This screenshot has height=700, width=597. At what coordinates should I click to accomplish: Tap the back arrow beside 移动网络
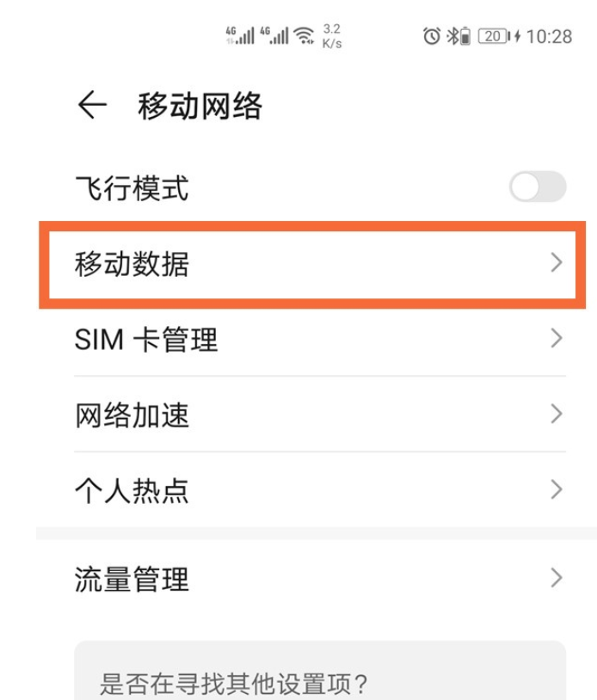click(x=91, y=106)
